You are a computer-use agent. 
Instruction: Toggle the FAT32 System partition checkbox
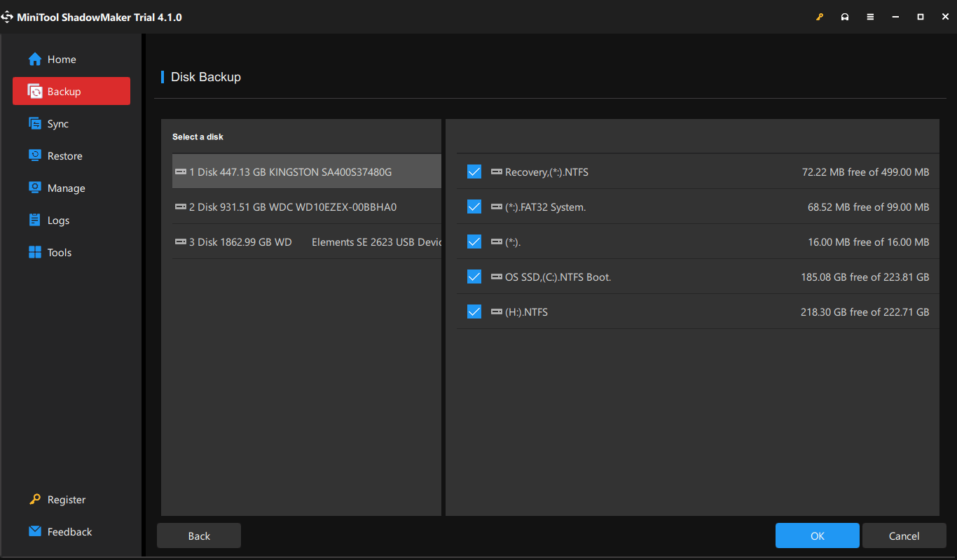474,206
